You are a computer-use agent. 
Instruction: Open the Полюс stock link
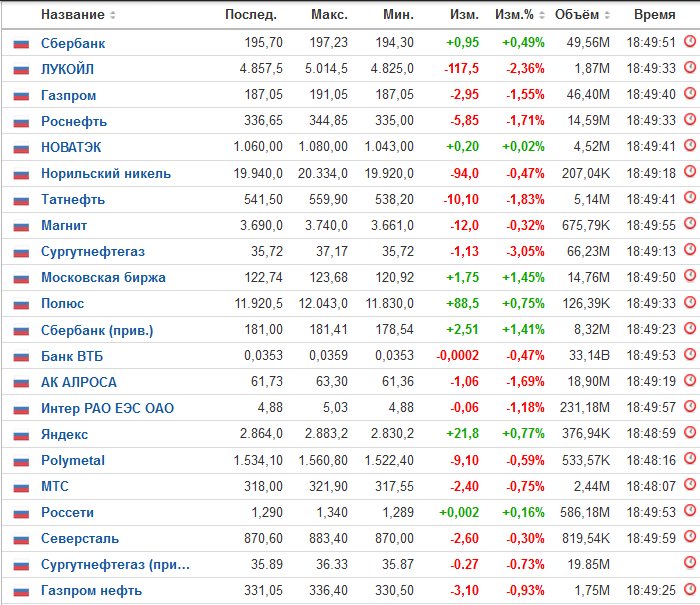[x=62, y=304]
